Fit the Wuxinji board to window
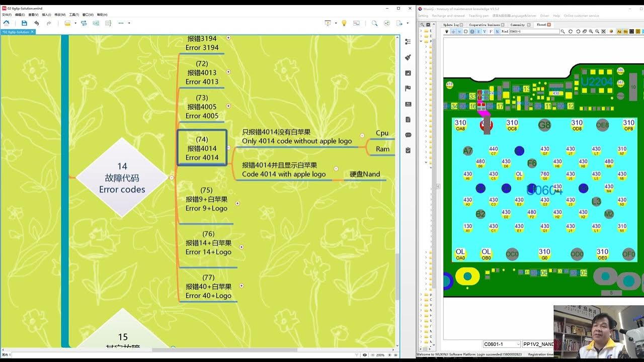 pos(603,31)
